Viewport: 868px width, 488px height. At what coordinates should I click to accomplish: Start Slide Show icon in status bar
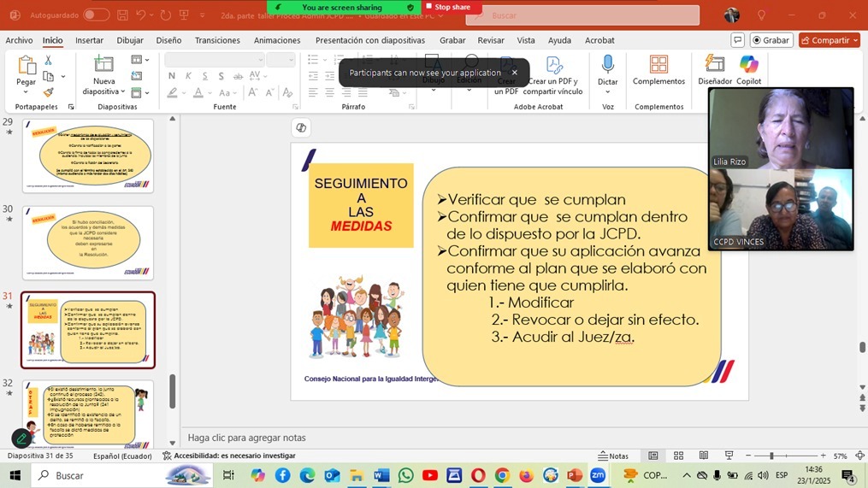[x=729, y=456]
